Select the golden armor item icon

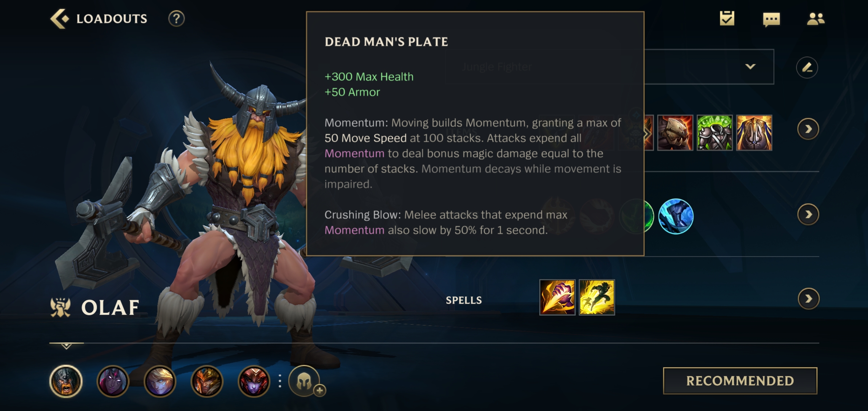[x=754, y=132]
